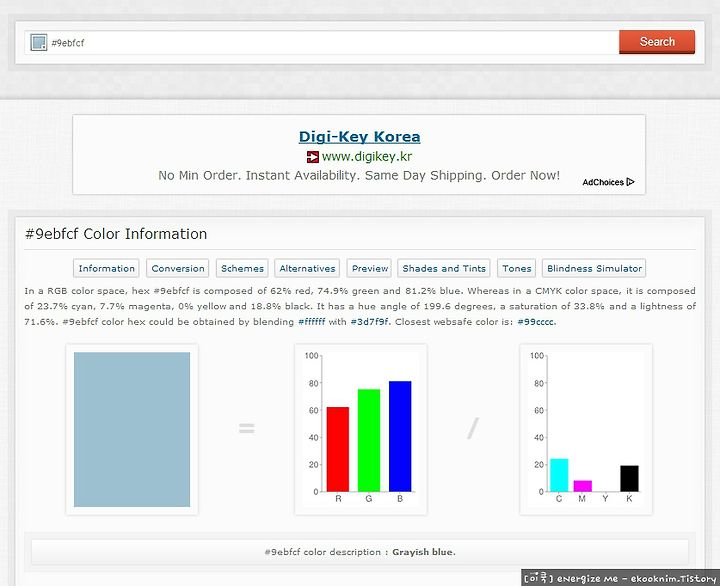Image resolution: width=720 pixels, height=586 pixels.
Task: Click the red Search button
Action: (657, 42)
